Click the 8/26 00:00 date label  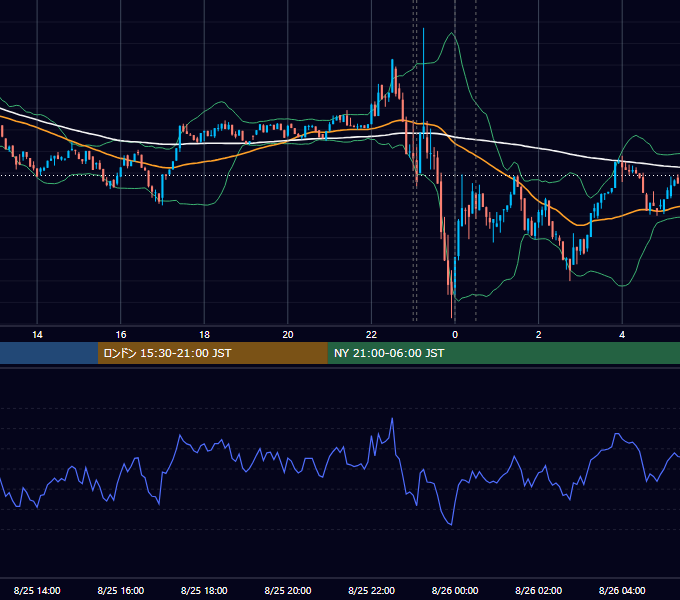(x=455, y=590)
